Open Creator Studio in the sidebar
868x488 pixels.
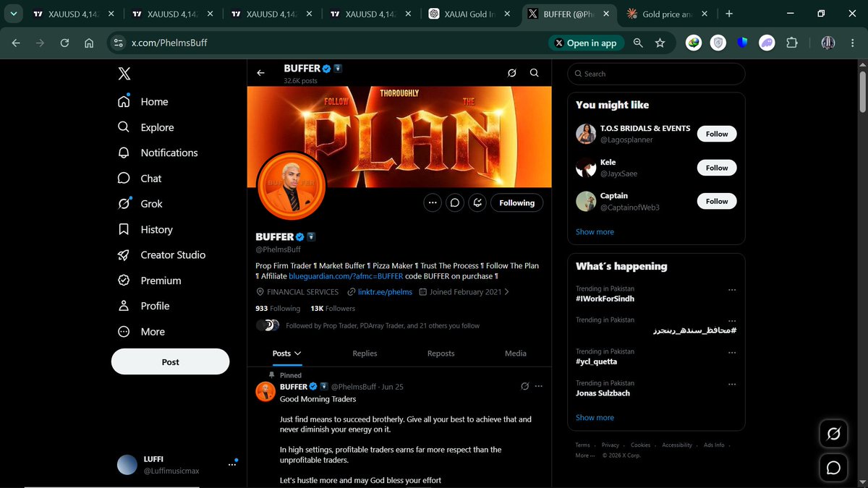point(162,254)
